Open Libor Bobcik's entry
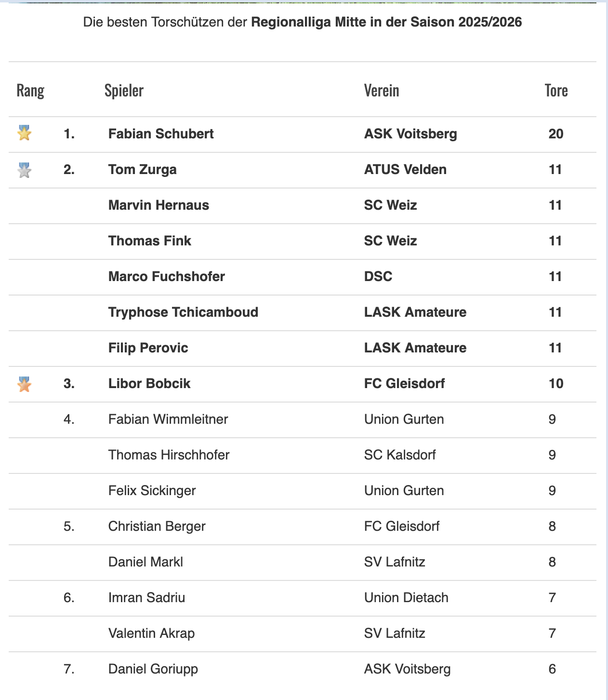This screenshot has width=608, height=700. [x=149, y=383]
